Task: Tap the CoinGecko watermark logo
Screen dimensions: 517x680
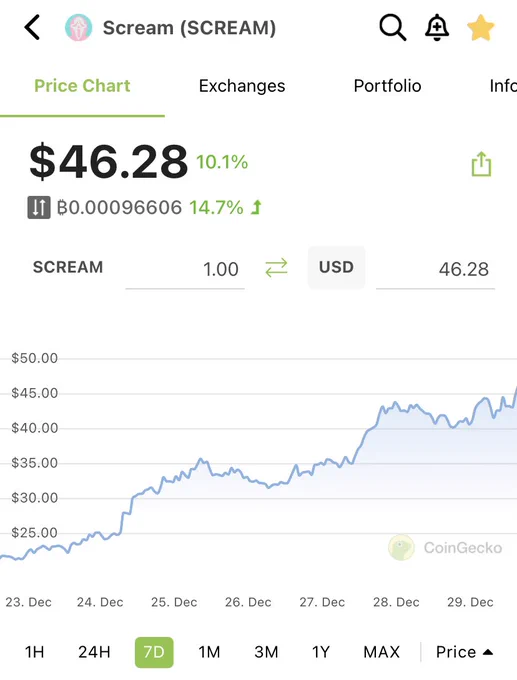Action: click(401, 547)
